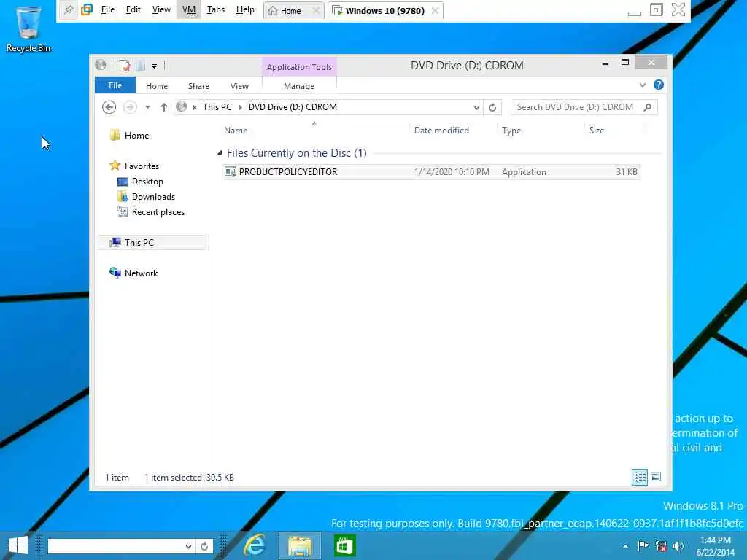Open the VMware Edit menu
This screenshot has height=560, width=747.
click(x=133, y=9)
